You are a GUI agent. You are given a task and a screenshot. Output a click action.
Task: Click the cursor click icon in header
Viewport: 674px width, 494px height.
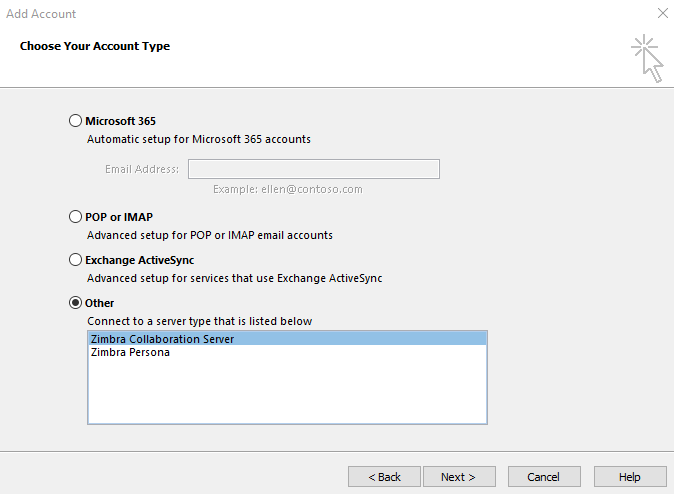[647, 58]
